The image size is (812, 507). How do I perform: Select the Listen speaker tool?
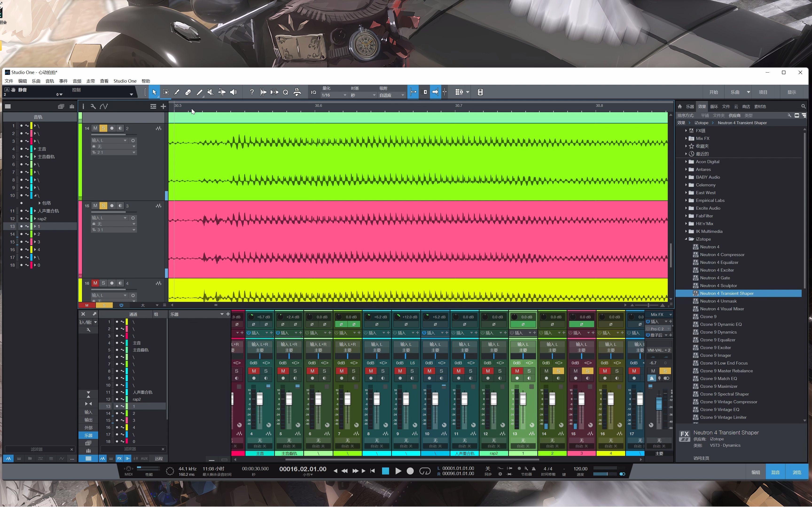[x=233, y=92]
